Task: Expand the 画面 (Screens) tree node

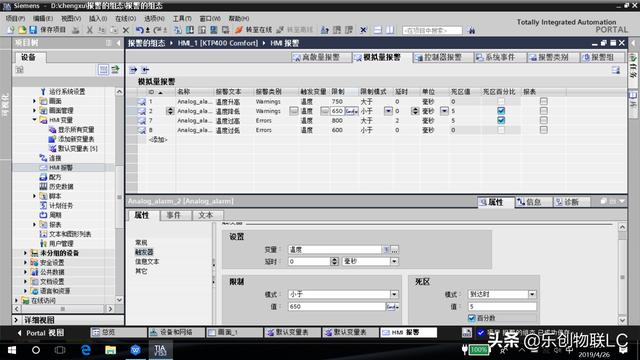Action: pos(34,101)
